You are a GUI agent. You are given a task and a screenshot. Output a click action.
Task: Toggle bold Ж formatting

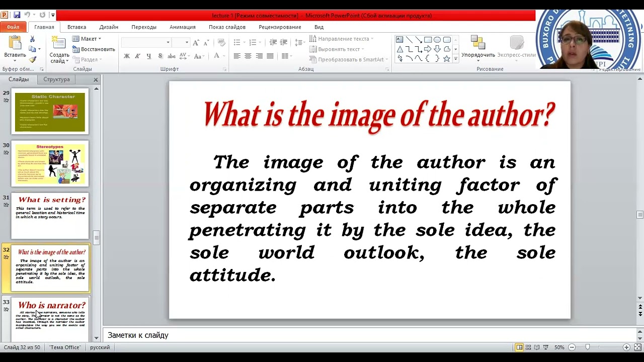point(127,56)
